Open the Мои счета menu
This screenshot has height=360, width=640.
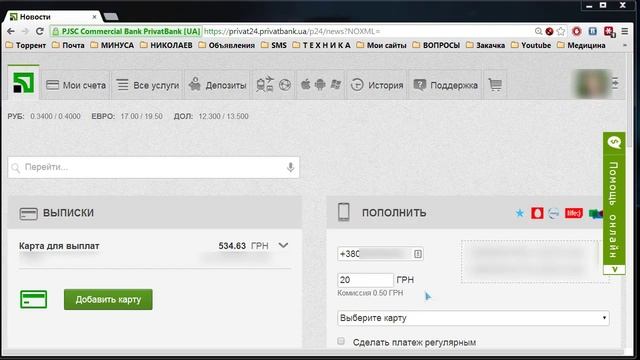[76, 85]
